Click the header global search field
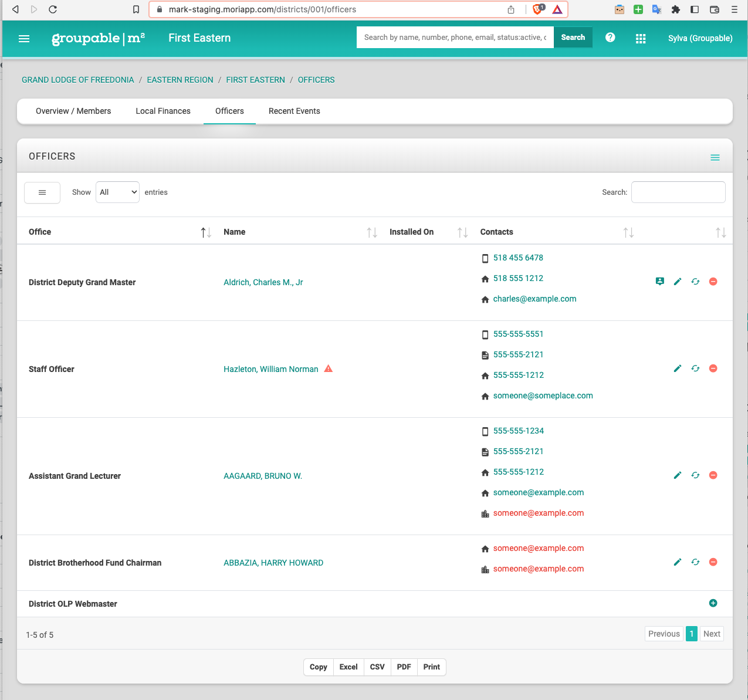 (455, 38)
